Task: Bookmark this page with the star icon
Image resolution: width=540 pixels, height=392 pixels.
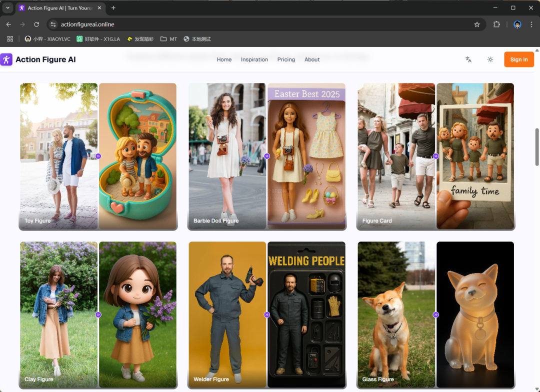Action: click(477, 24)
